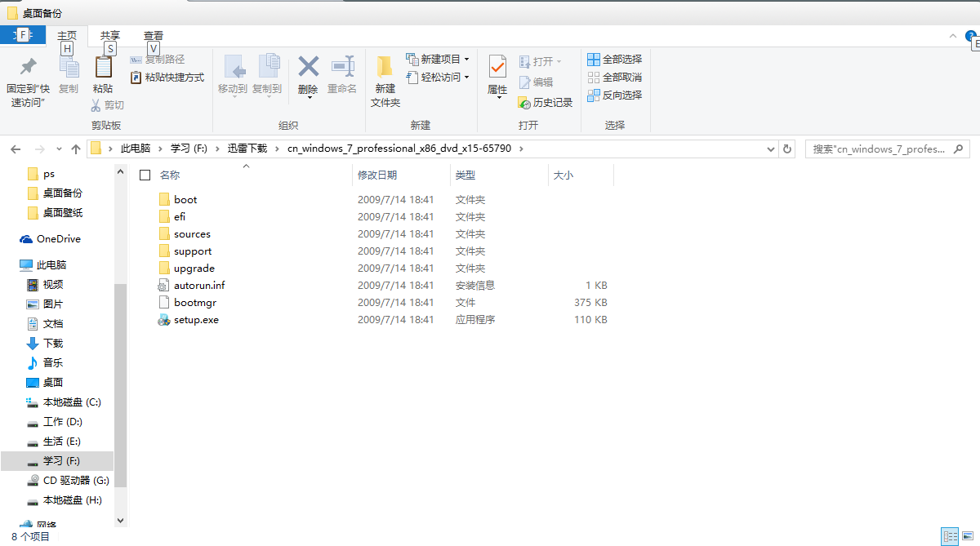This screenshot has width=980, height=546.
Task: Open the 删除 dropdown arrow
Action: (309, 98)
